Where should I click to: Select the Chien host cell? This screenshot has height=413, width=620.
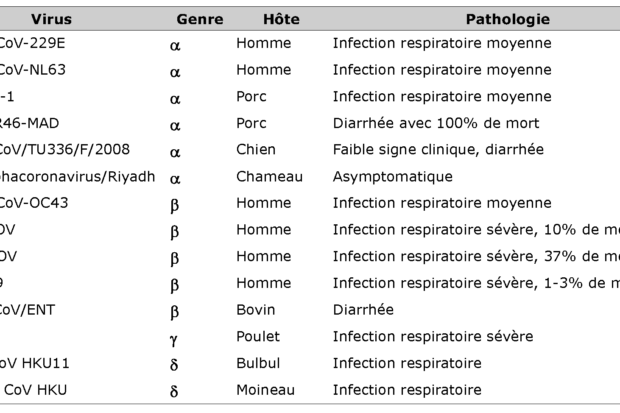click(x=256, y=150)
